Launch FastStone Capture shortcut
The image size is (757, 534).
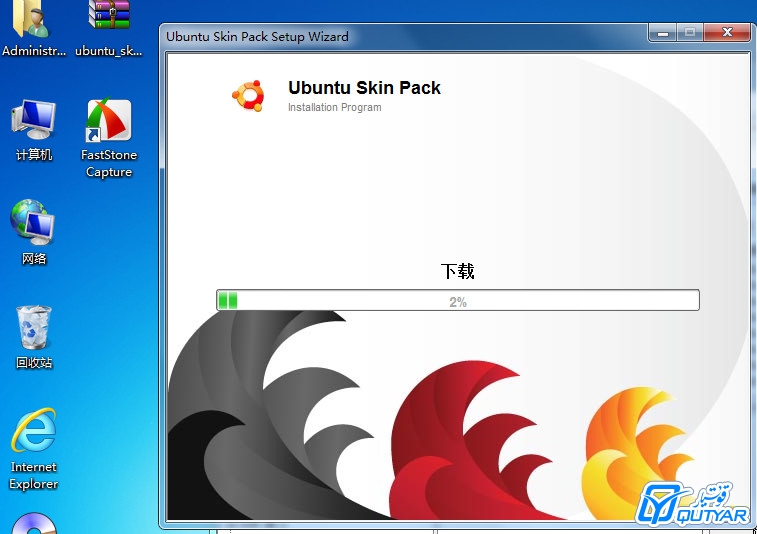pos(109,138)
